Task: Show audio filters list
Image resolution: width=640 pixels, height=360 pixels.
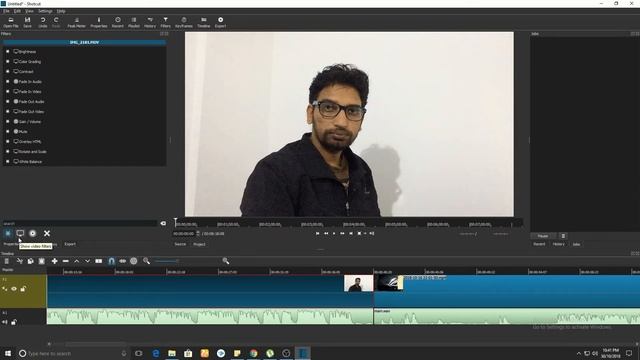Action: click(x=33, y=233)
